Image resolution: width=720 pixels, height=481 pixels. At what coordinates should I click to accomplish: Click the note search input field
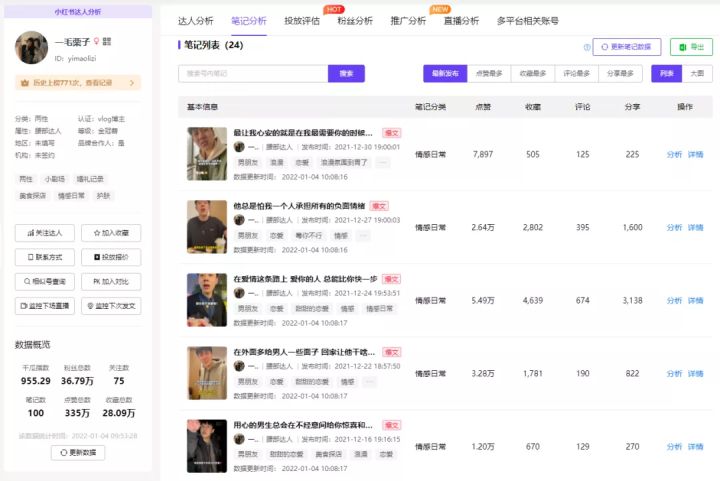pyautogui.click(x=253, y=73)
